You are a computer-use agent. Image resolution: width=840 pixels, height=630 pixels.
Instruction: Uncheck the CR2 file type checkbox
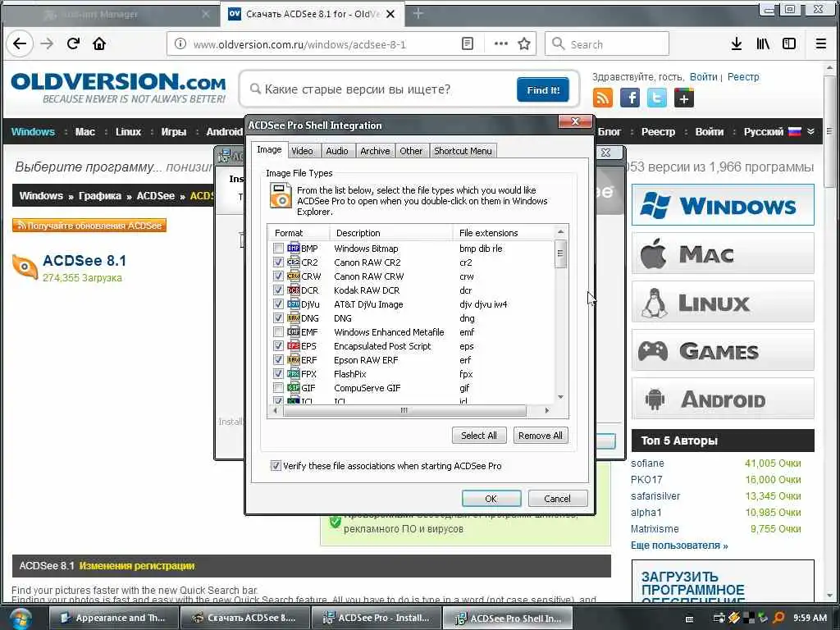[x=278, y=262]
